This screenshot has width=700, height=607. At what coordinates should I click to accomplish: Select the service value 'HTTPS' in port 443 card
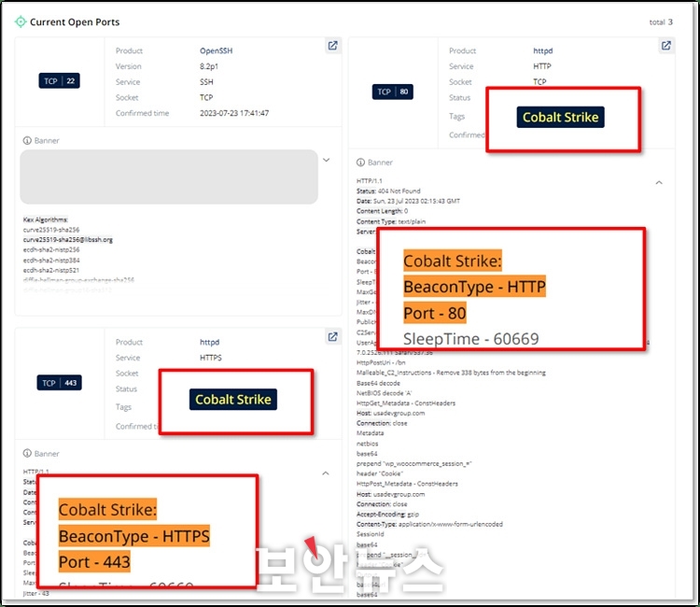[x=211, y=358]
